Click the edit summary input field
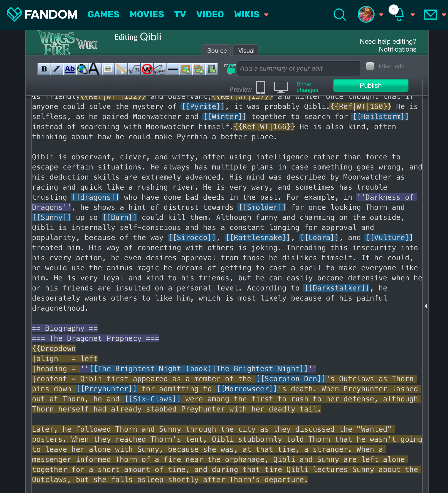The width and height of the screenshot is (448, 493). pos(299,68)
